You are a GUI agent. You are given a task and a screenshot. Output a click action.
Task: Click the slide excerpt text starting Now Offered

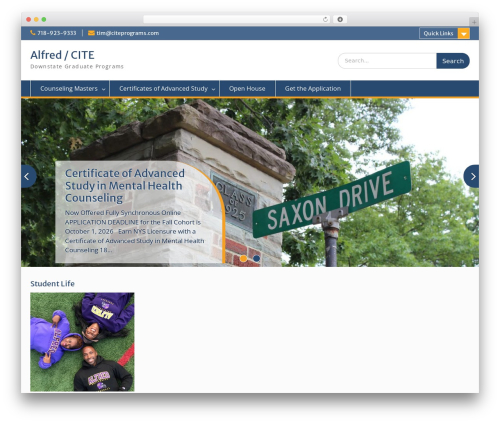[135, 231]
